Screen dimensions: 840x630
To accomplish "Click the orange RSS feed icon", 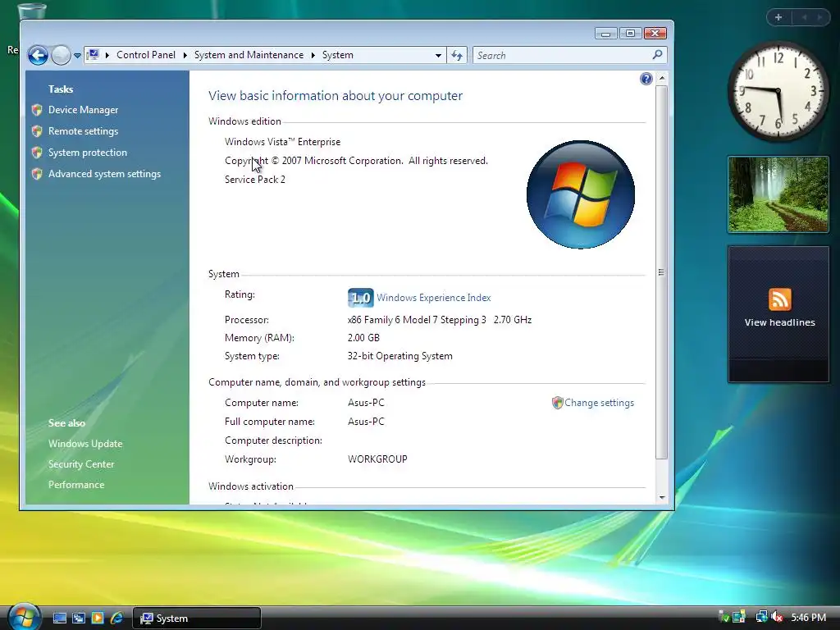I will [x=779, y=299].
